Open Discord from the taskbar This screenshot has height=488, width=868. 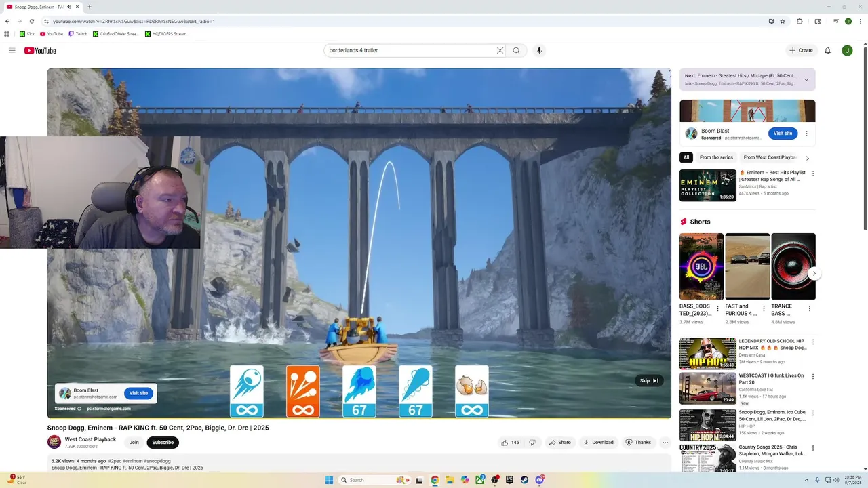pos(540,480)
